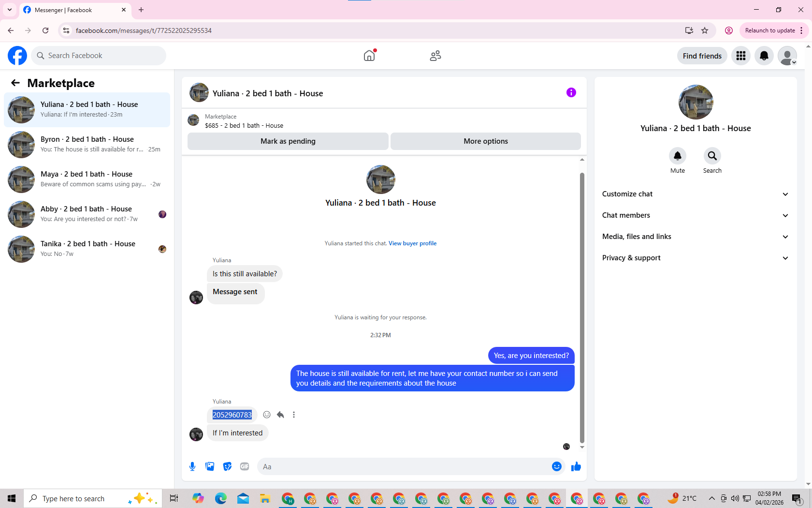The width and height of the screenshot is (812, 508).
Task: Expand Customize chat section
Action: pos(696,194)
